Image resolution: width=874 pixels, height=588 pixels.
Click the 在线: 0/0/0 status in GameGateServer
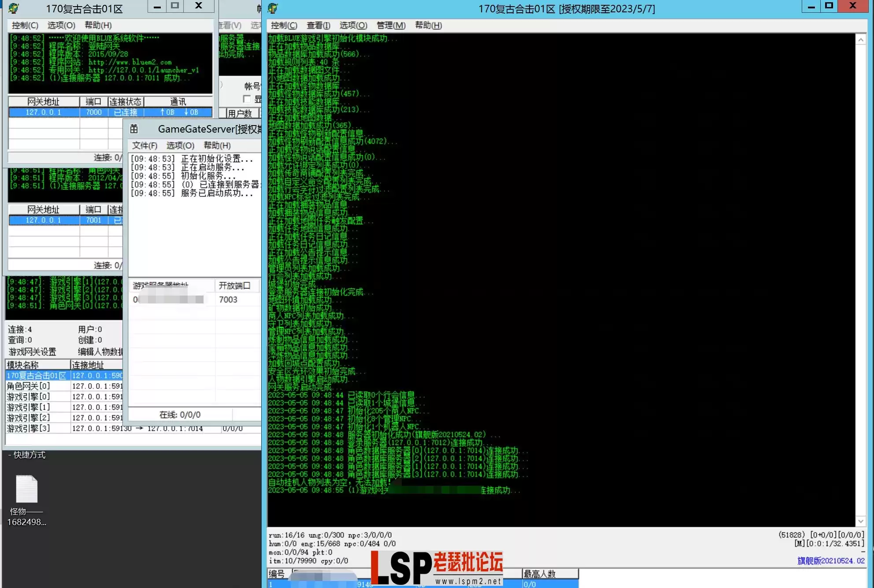click(x=180, y=415)
